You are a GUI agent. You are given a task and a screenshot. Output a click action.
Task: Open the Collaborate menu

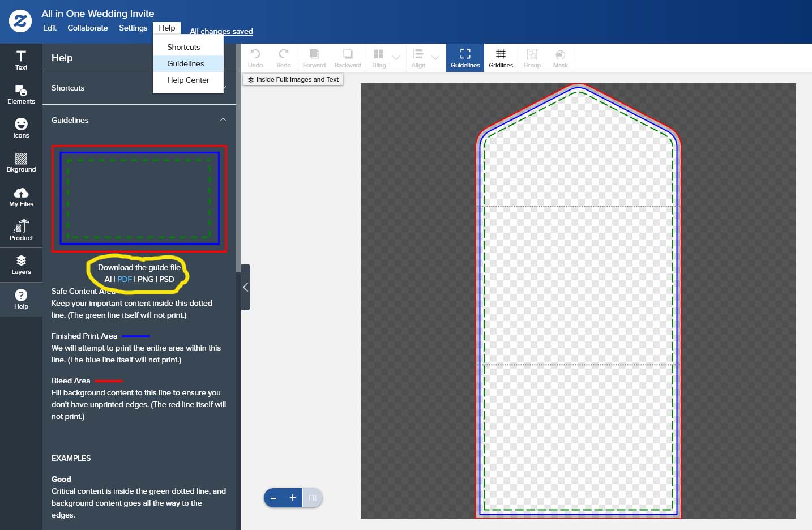point(87,28)
